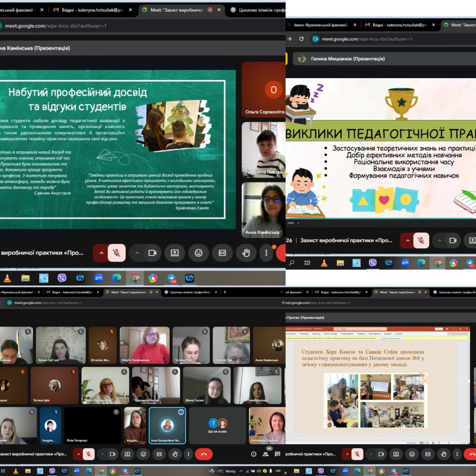Screen dimensions: 476x476
Task: Unmute the microphone in Галина Мицканюк's presentation window
Action: pyautogui.click(x=421, y=241)
